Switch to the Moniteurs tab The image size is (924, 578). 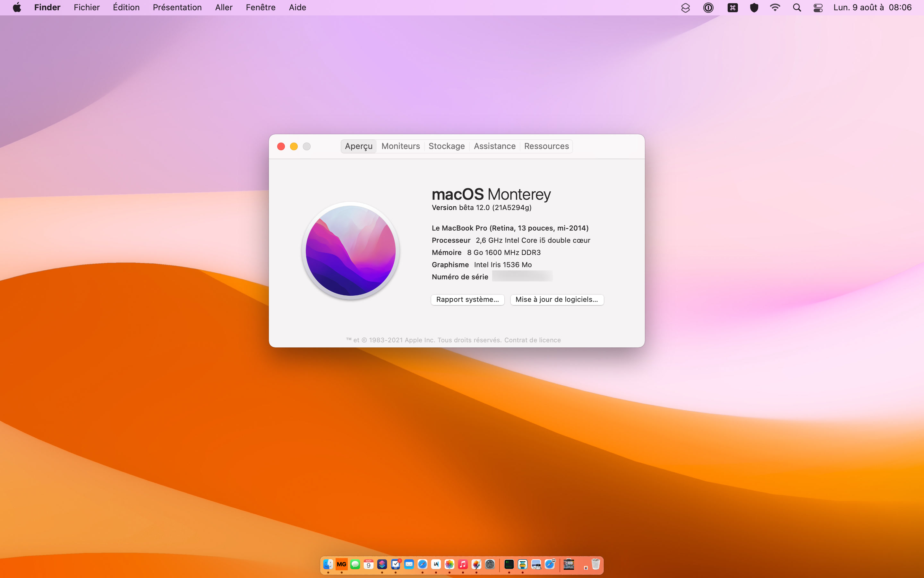point(400,146)
